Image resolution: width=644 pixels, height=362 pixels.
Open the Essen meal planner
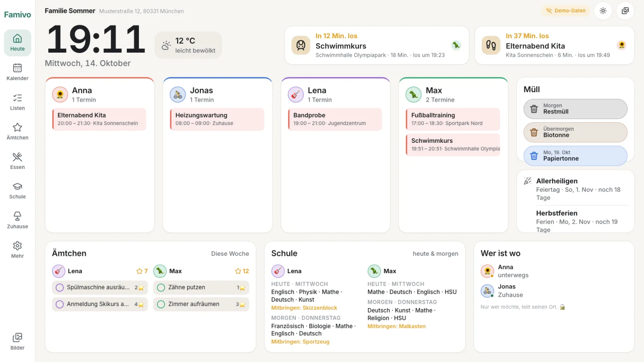17,161
